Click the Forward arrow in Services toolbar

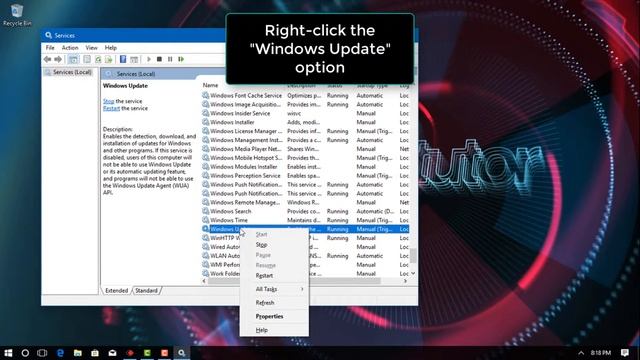pyautogui.click(x=58, y=60)
